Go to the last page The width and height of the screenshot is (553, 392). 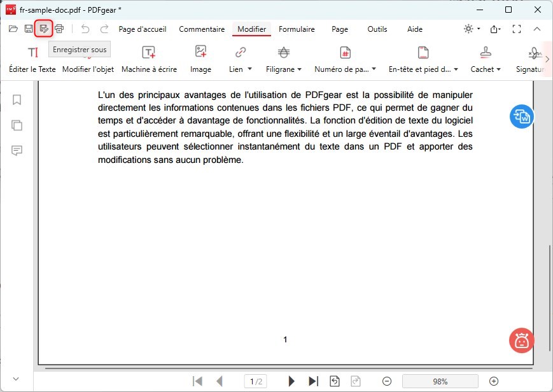(x=313, y=381)
